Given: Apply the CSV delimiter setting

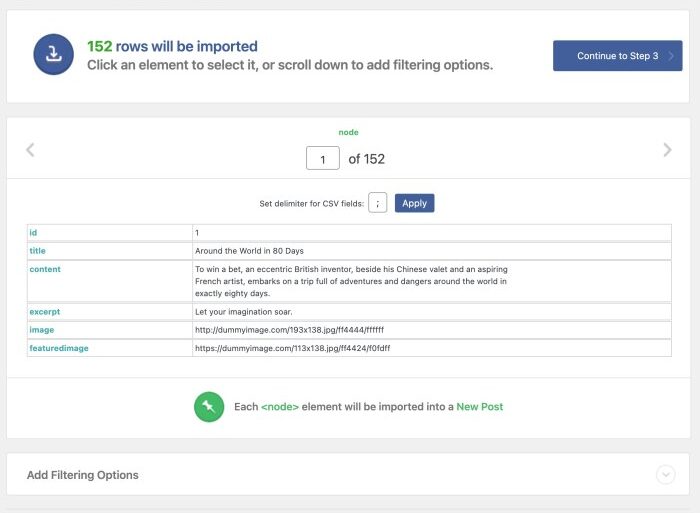Looking at the screenshot, I should (414, 203).
